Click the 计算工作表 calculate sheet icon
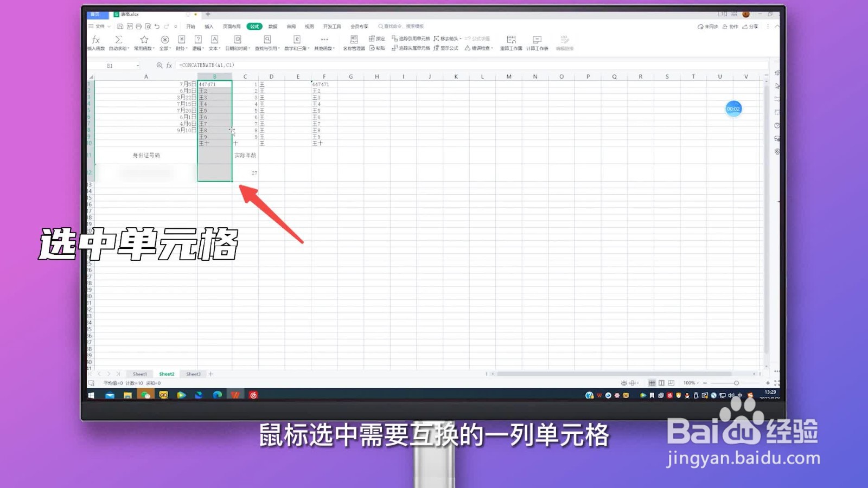This screenshot has width=868, height=488. point(537,42)
